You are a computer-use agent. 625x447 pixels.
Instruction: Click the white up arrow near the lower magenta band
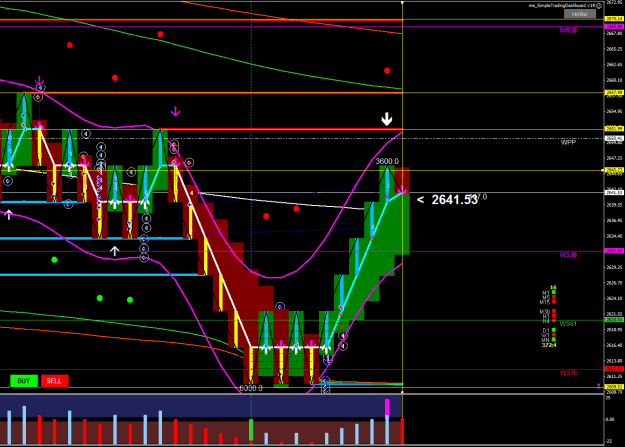click(x=115, y=251)
